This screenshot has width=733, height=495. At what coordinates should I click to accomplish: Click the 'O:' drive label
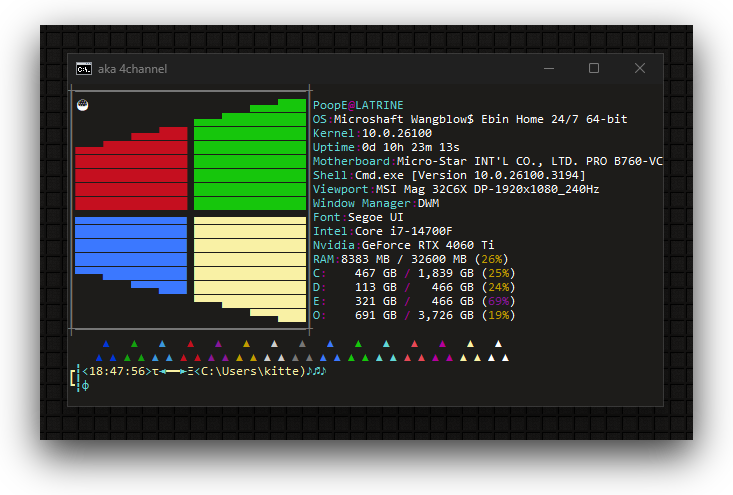pyautogui.click(x=319, y=316)
